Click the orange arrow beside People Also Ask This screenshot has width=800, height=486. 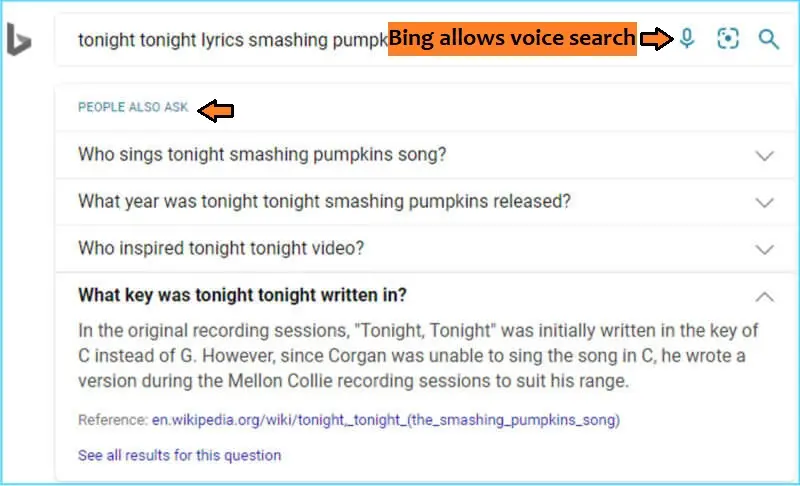coord(216,110)
